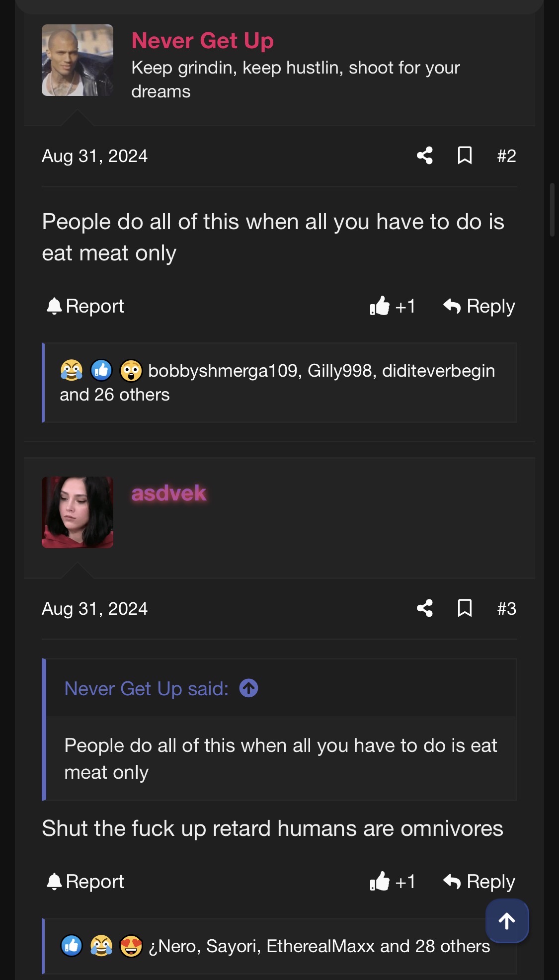
Task: Bookmark post #3 by asdvek
Action: (x=465, y=608)
